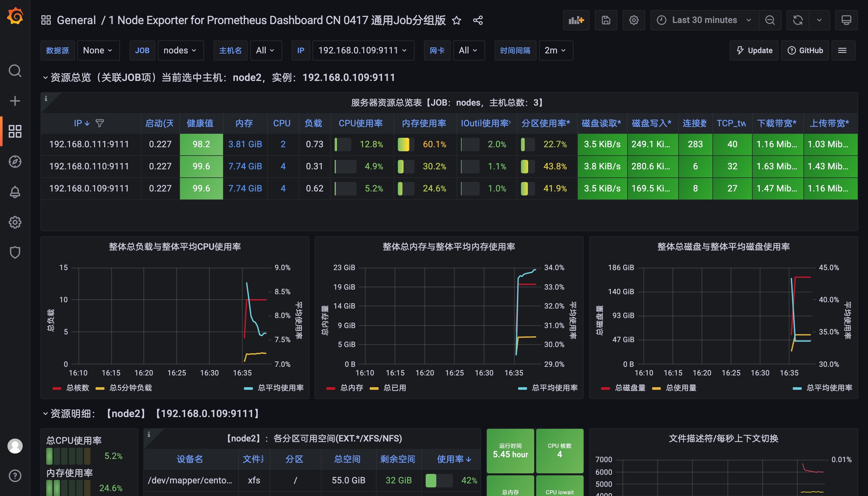The height and width of the screenshot is (496, 868).
Task: Click the Update link button
Action: 754,51
